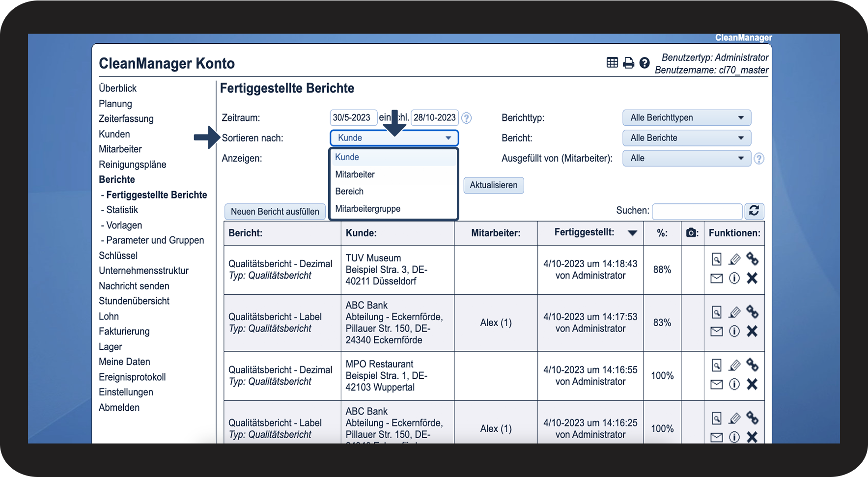868x477 pixels.
Task: Open Einstellungen in sidebar
Action: pyautogui.click(x=126, y=393)
